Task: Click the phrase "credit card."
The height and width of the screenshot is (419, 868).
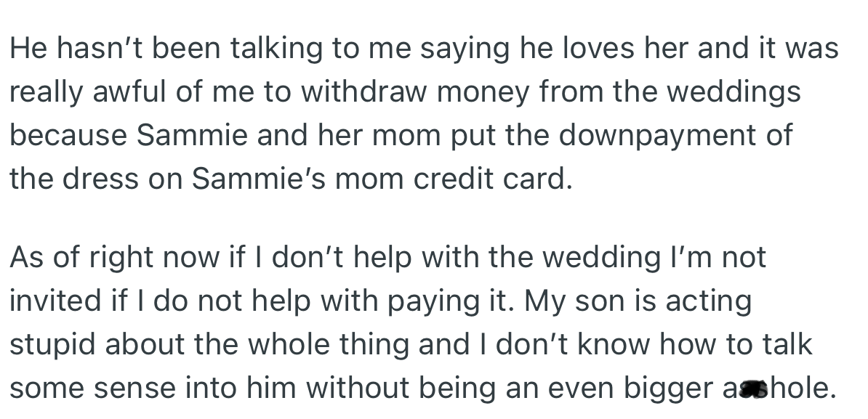Action: (493, 179)
